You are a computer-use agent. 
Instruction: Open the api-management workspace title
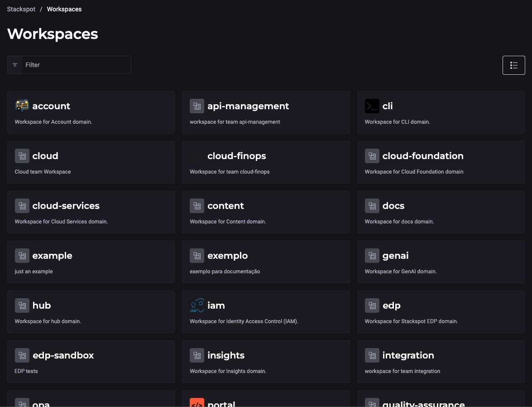pyautogui.click(x=248, y=106)
